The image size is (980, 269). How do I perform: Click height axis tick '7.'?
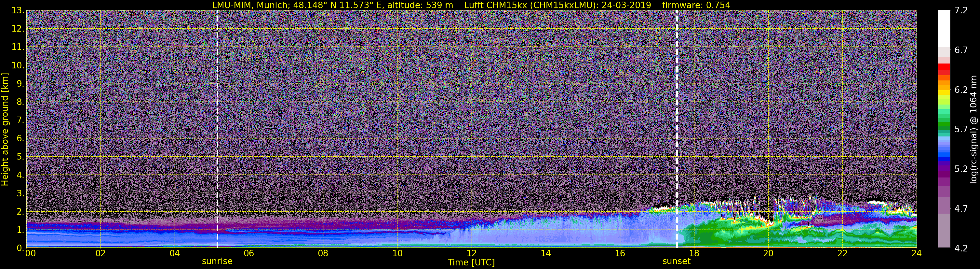(x=20, y=120)
